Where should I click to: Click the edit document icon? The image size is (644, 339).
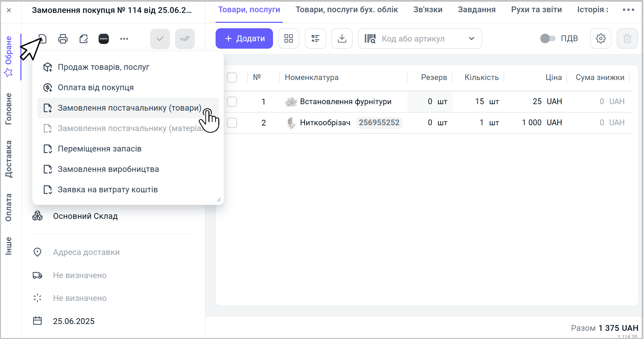[83, 39]
